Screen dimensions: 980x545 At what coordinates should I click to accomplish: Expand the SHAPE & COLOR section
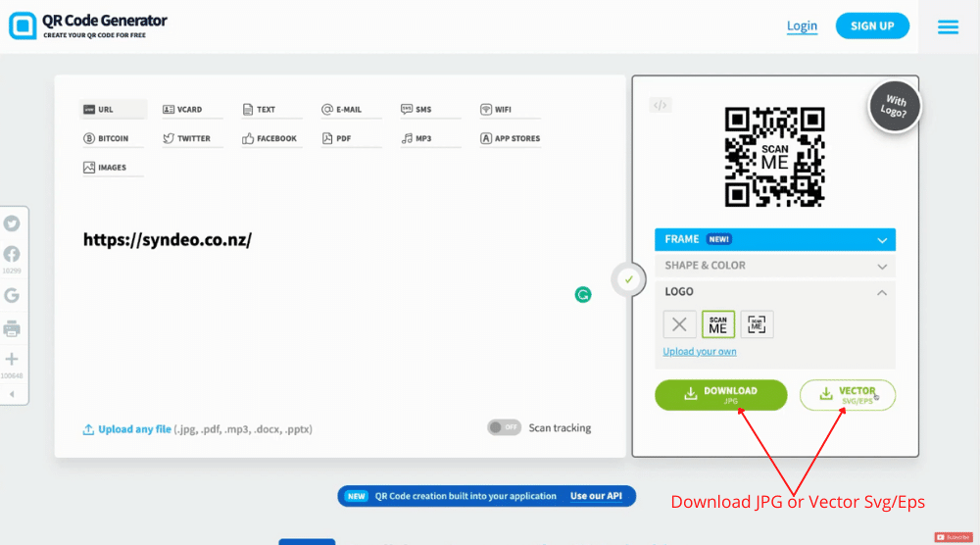(775, 266)
